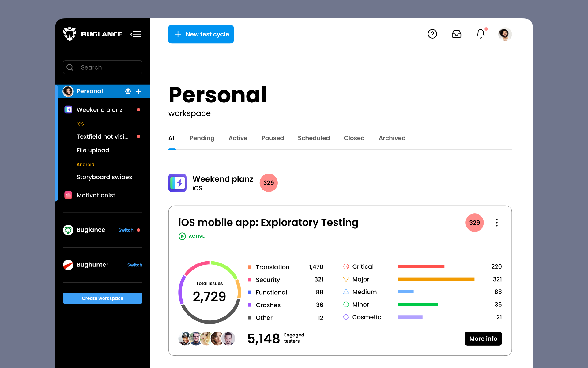The width and height of the screenshot is (588, 368).
Task: Click the 5,148 engaged testers count
Action: tap(263, 339)
